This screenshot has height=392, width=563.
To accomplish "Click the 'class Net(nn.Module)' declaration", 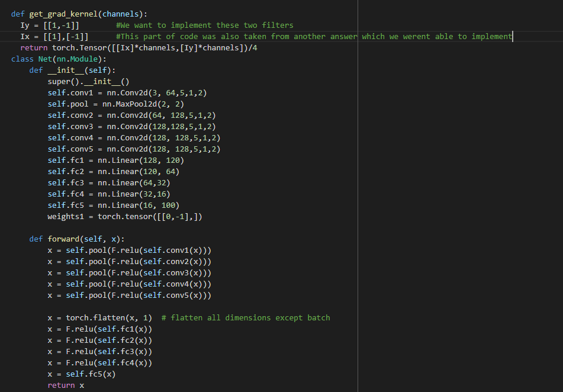I will tap(59, 59).
